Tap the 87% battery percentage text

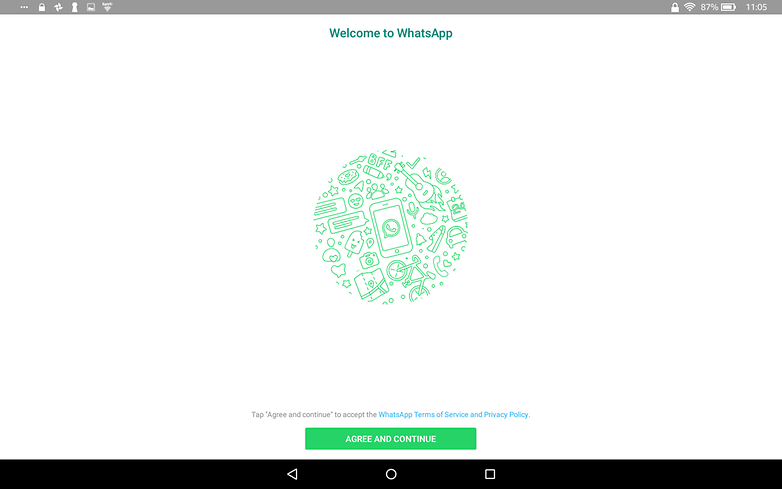pos(709,7)
